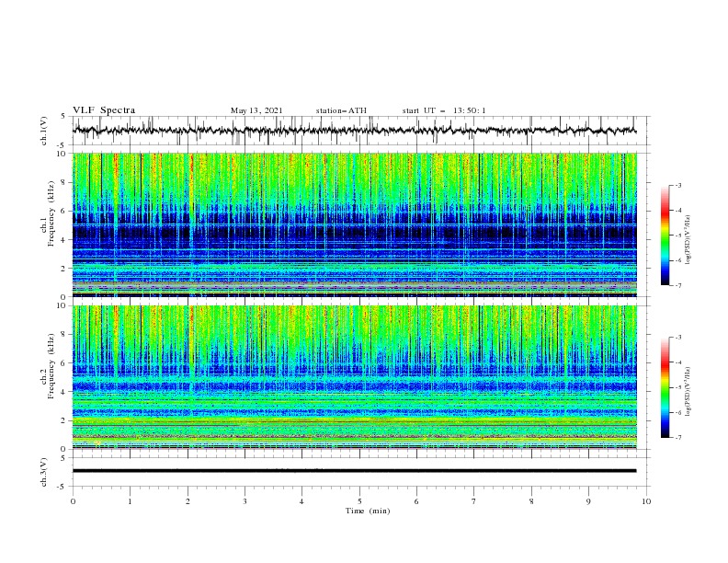Click the "5" tick on the time axis
Screen dimensions: 728x563
(x=359, y=501)
